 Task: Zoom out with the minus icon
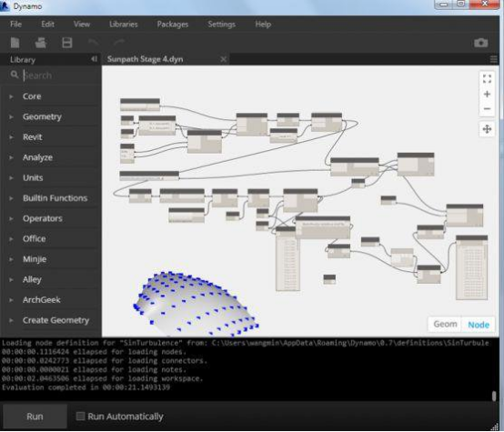[x=487, y=109]
